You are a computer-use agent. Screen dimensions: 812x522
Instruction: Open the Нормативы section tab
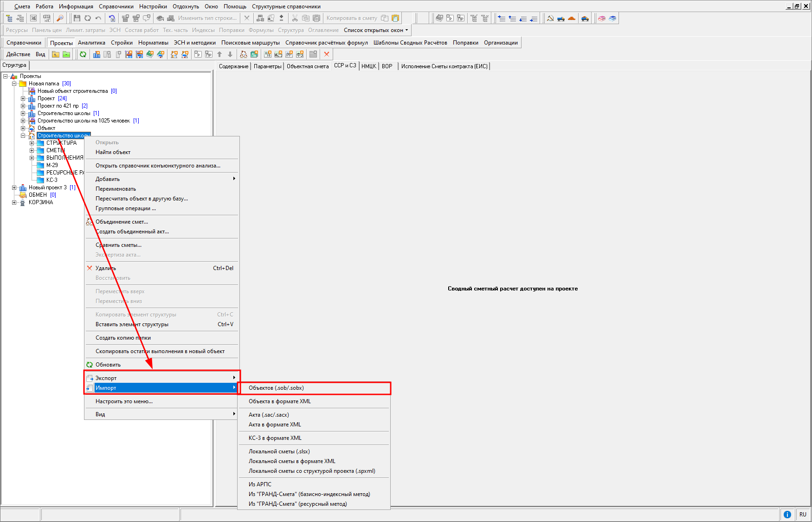tap(153, 43)
